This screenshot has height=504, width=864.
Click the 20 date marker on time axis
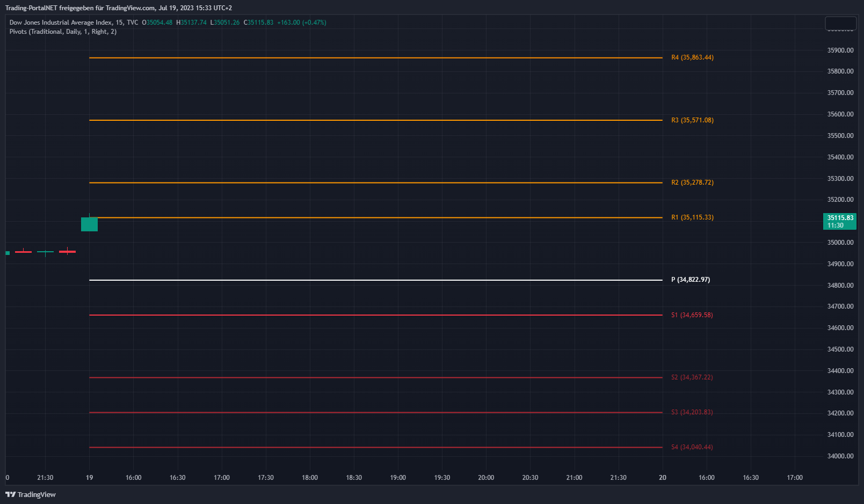click(x=663, y=478)
